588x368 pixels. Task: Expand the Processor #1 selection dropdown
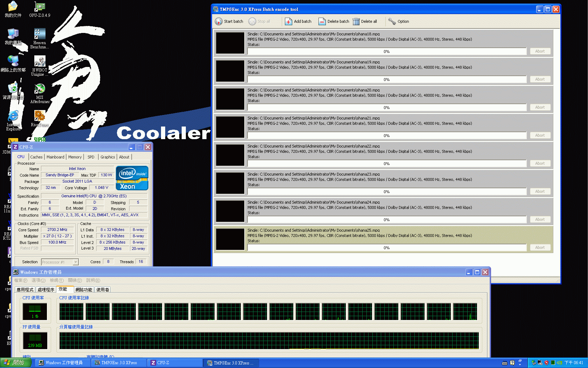(x=75, y=262)
